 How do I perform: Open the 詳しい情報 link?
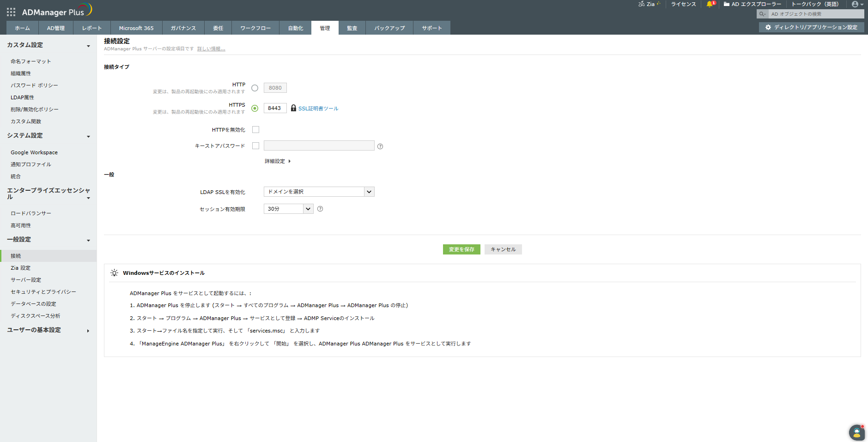click(x=211, y=49)
